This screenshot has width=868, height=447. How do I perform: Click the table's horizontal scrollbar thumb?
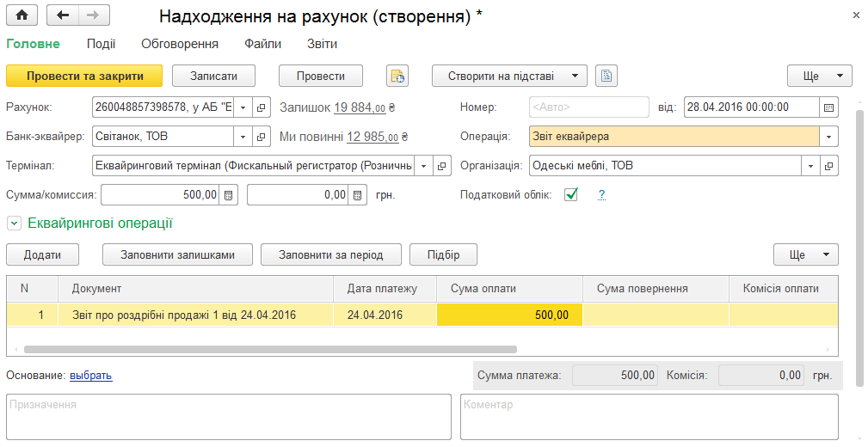[x=270, y=349]
